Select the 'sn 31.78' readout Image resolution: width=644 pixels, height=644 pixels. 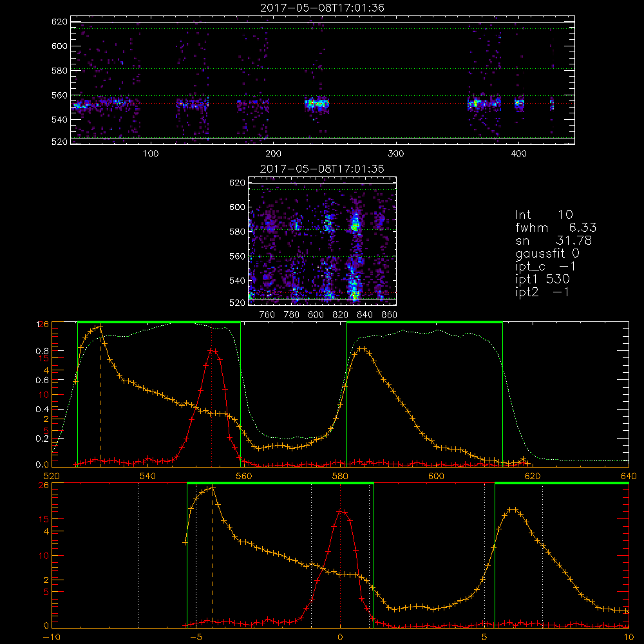coord(553,240)
